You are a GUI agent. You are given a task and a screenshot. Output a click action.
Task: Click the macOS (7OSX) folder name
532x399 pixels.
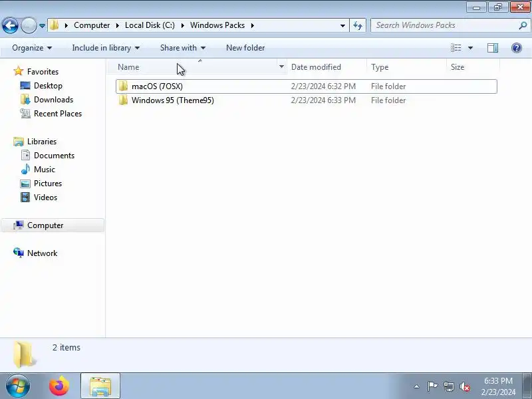coord(157,86)
